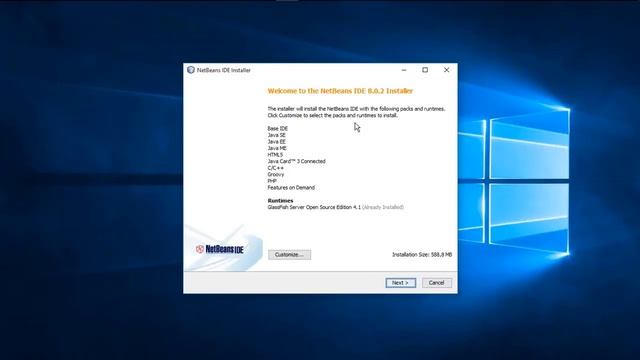Select the "HTML5" pack text

275,155
